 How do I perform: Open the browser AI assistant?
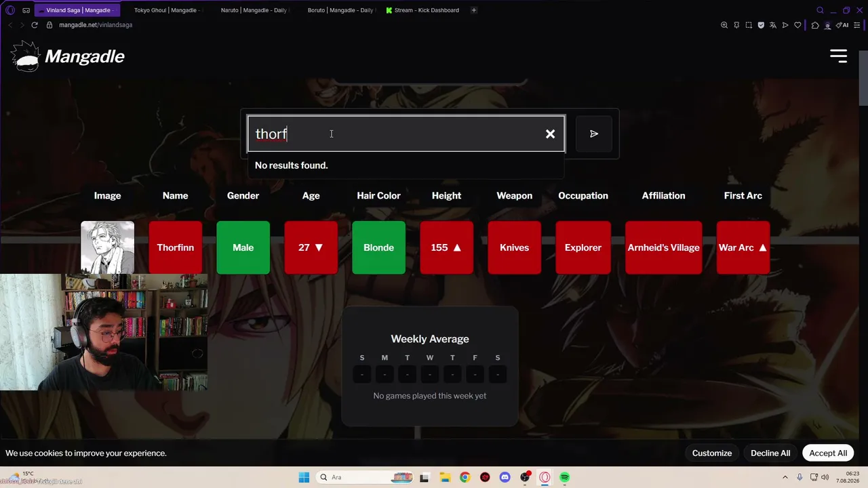[x=843, y=25]
